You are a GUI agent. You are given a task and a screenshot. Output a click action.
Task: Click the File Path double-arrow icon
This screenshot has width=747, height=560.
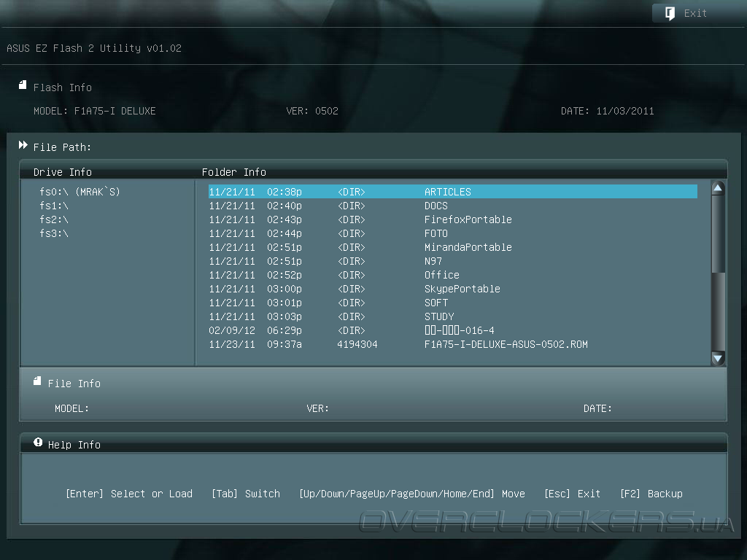(23, 145)
